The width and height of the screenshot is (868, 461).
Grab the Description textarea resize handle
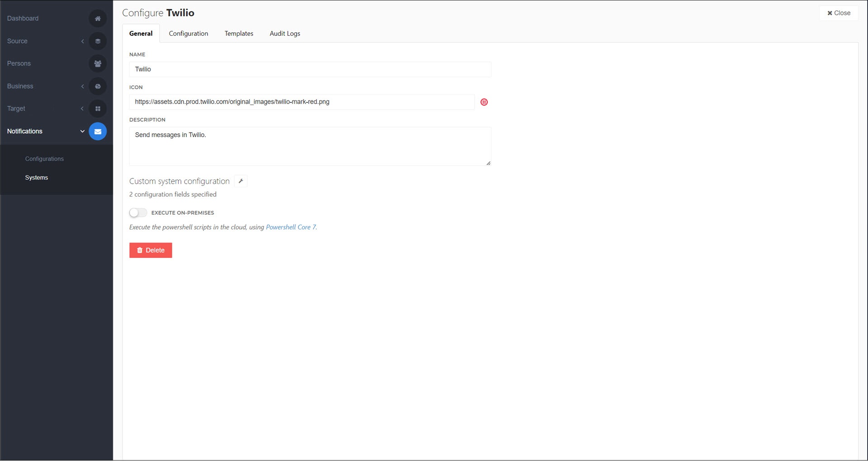488,163
